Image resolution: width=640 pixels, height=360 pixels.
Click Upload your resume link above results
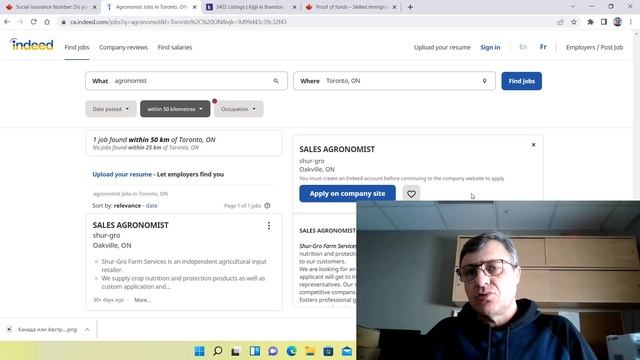[x=122, y=174]
